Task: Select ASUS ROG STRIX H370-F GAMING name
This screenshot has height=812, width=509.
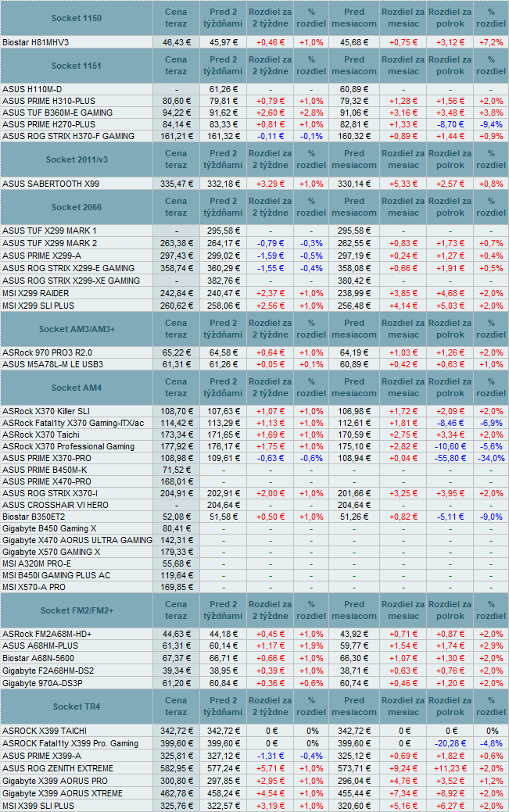Action: click(x=69, y=136)
